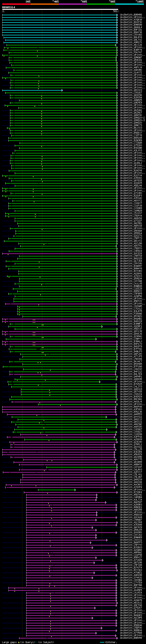This screenshot has width=146, height=644.
Task: Select hit UniRef100_A1A5E5
Action: pyautogui.click(x=131, y=590)
